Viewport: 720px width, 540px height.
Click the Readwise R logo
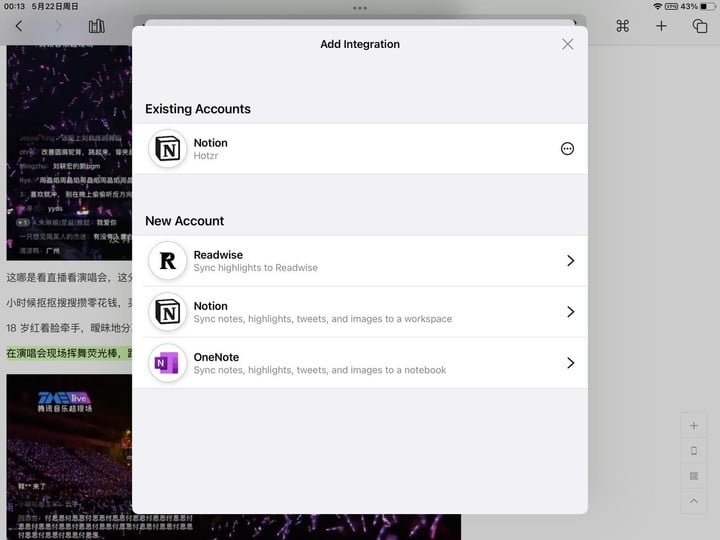point(168,261)
